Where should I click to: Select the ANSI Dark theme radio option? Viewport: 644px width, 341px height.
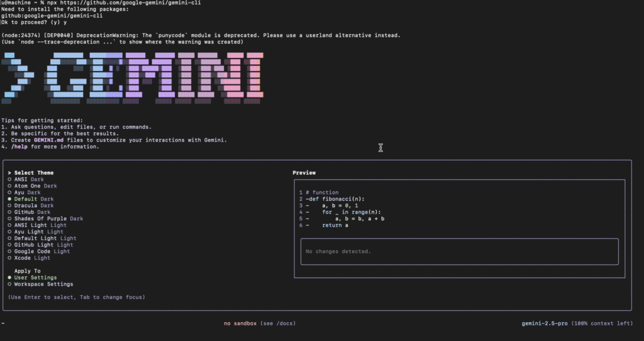tap(25, 179)
